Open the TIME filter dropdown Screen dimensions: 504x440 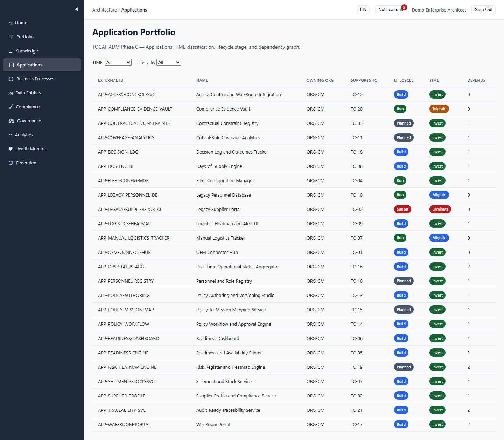coord(118,62)
